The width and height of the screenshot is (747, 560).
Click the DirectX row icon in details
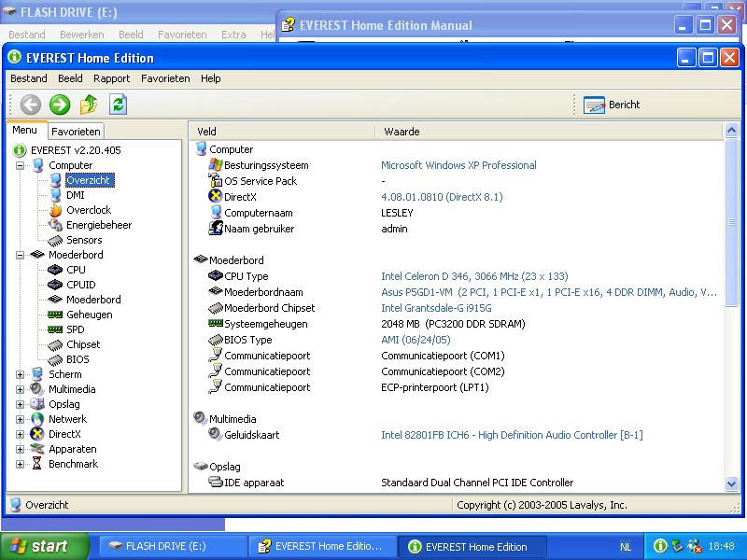pos(216,196)
